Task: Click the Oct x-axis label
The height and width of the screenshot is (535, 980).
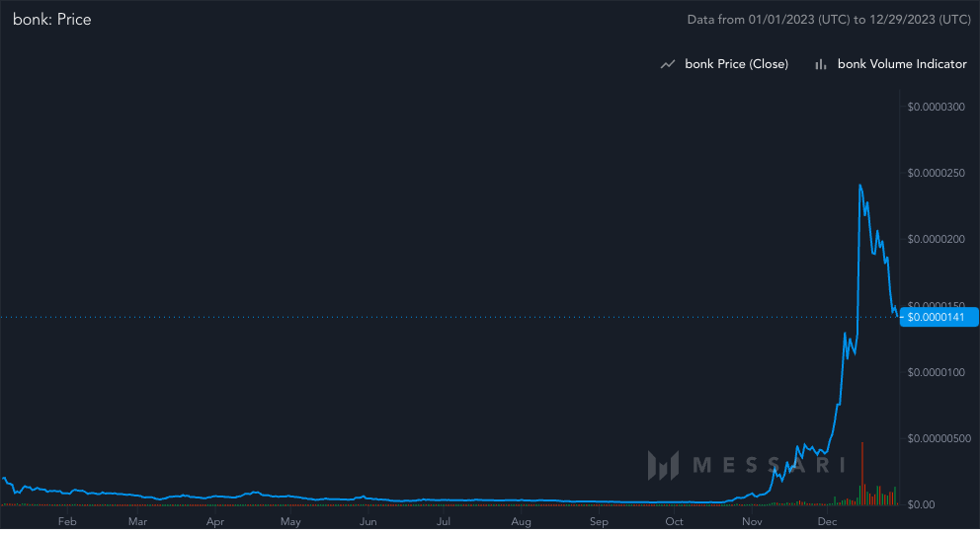Action: [674, 521]
